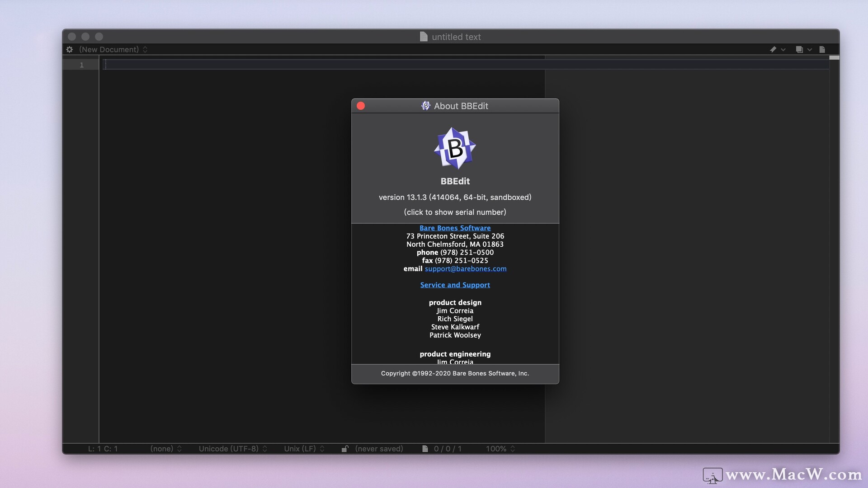The image size is (868, 488).
Task: Click the 0 / 0 / 1 statistics counter
Action: (448, 449)
